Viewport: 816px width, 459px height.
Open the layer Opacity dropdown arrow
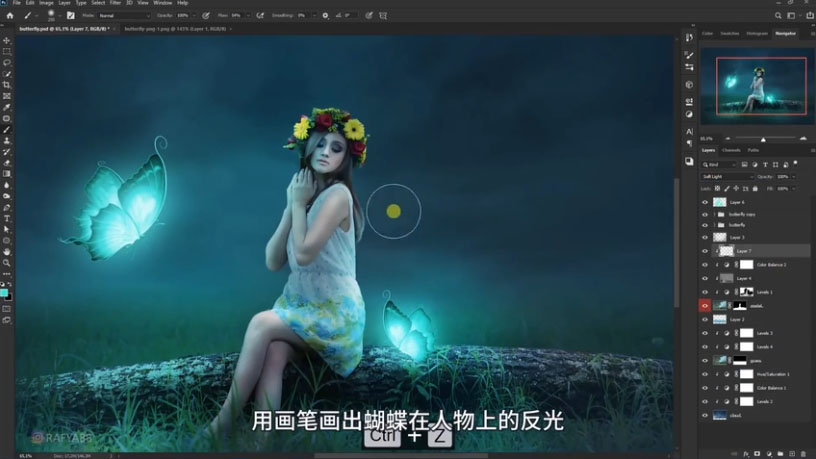794,177
